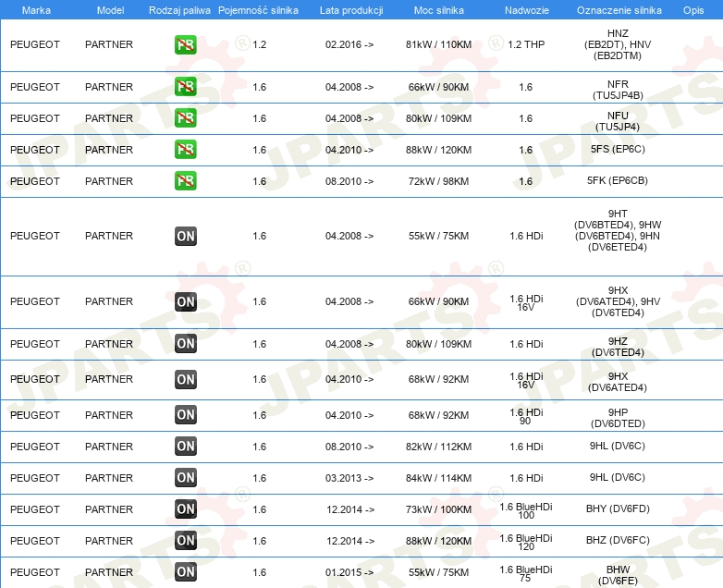Click the Lata produkcji column header
This screenshot has width=723, height=588.
[349, 9]
